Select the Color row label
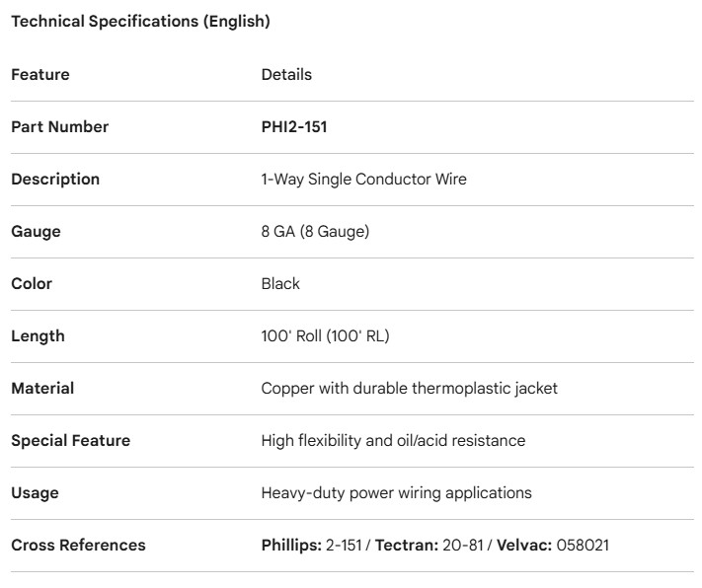702x588 pixels. pyautogui.click(x=32, y=284)
